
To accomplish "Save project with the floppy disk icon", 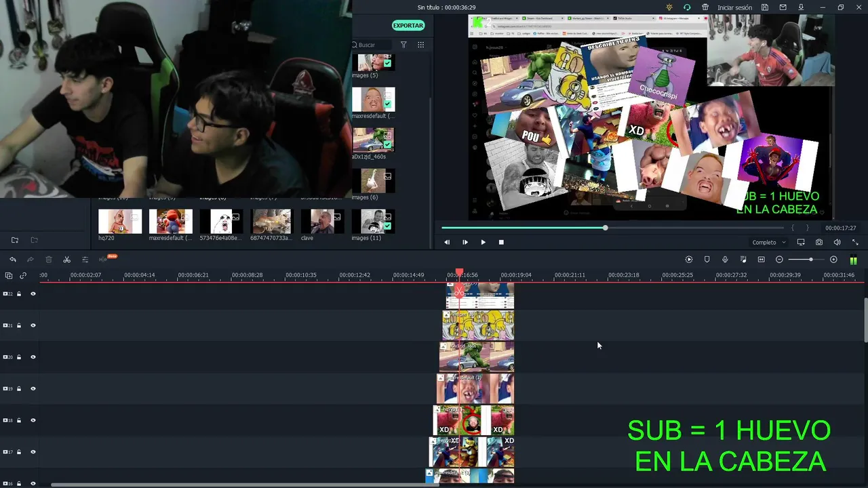I will 765,7.
